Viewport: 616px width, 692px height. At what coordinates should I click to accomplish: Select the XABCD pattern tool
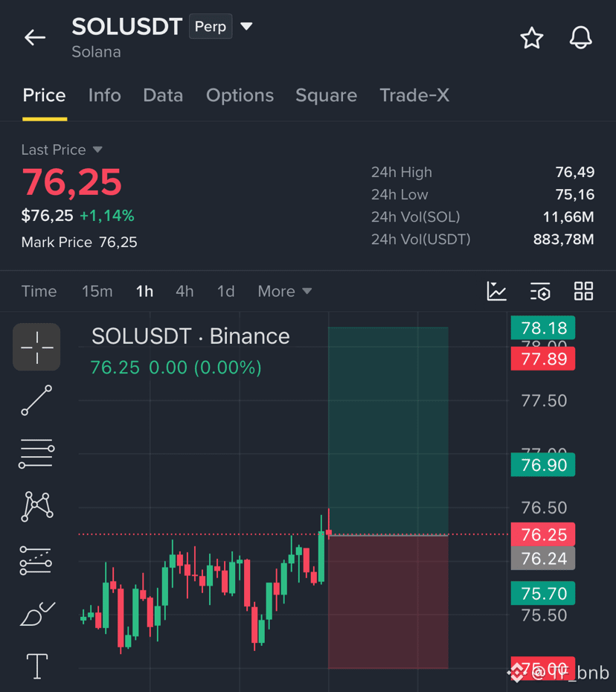coord(37,506)
